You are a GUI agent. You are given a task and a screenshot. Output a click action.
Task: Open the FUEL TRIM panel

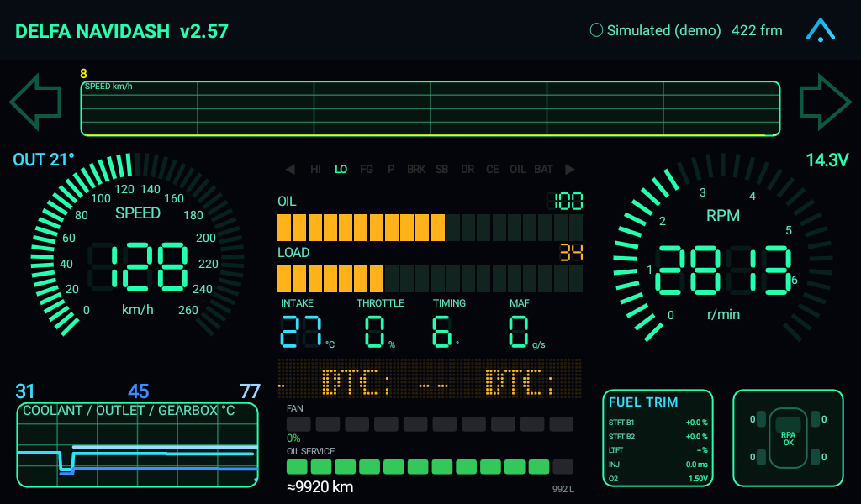click(658, 438)
